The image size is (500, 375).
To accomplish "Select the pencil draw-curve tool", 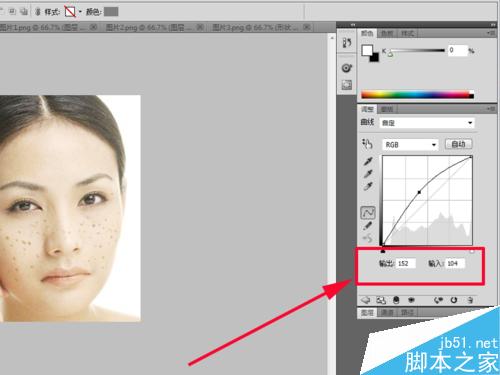I will pyautogui.click(x=368, y=226).
